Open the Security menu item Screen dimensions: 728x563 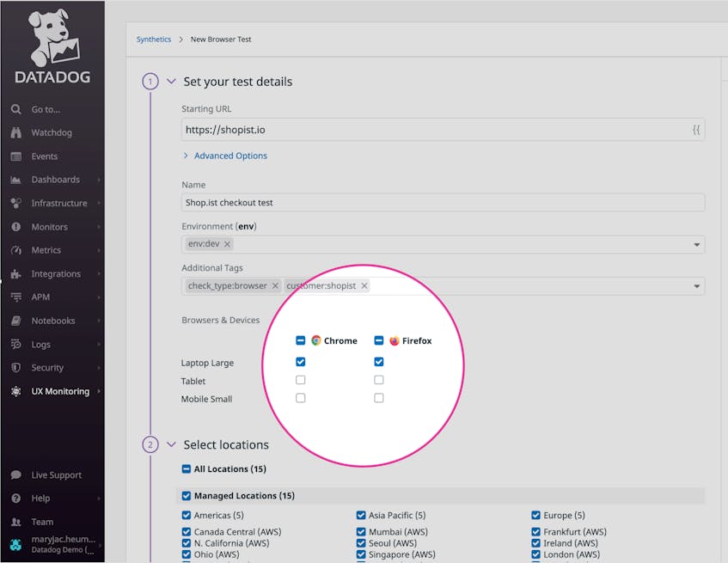point(47,368)
